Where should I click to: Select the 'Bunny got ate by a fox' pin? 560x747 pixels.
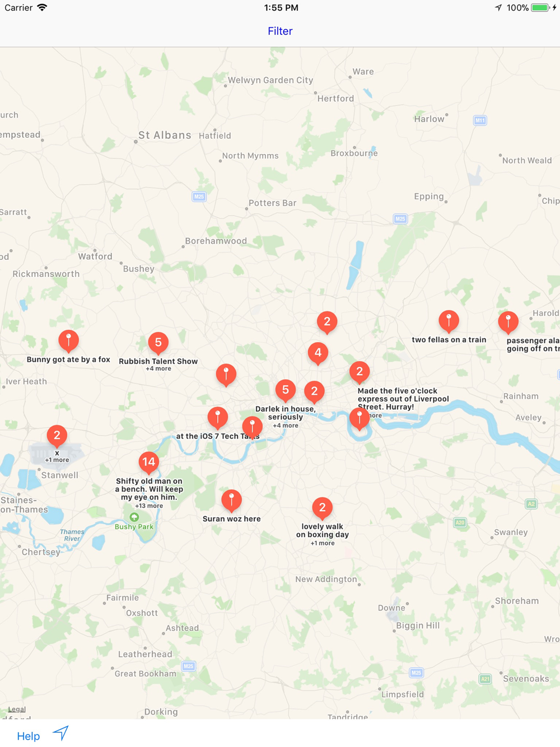(x=69, y=341)
